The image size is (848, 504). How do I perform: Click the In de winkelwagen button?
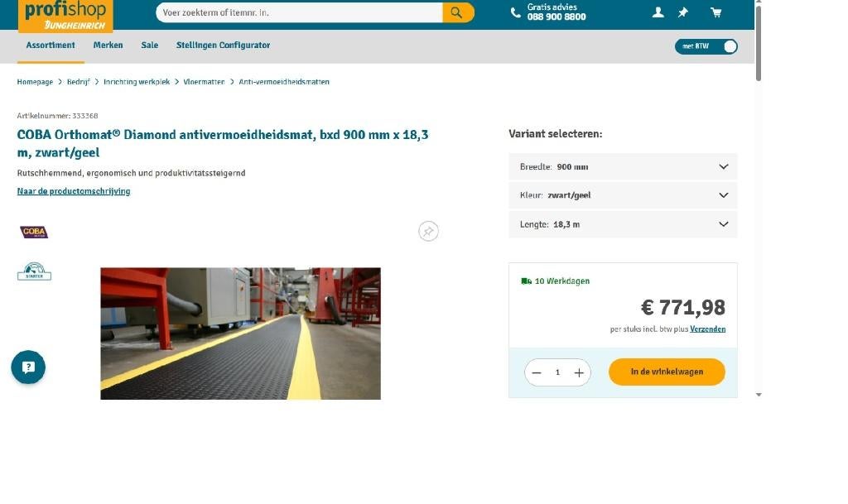(x=667, y=372)
